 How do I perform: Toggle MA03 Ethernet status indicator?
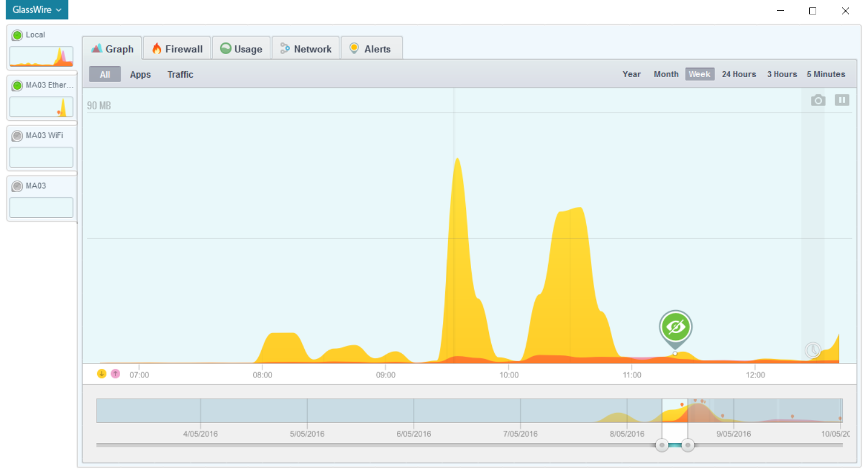click(x=17, y=86)
